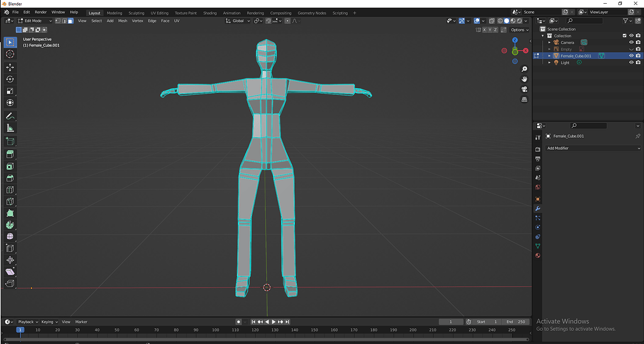Expand the Camera tree item

[x=550, y=42]
